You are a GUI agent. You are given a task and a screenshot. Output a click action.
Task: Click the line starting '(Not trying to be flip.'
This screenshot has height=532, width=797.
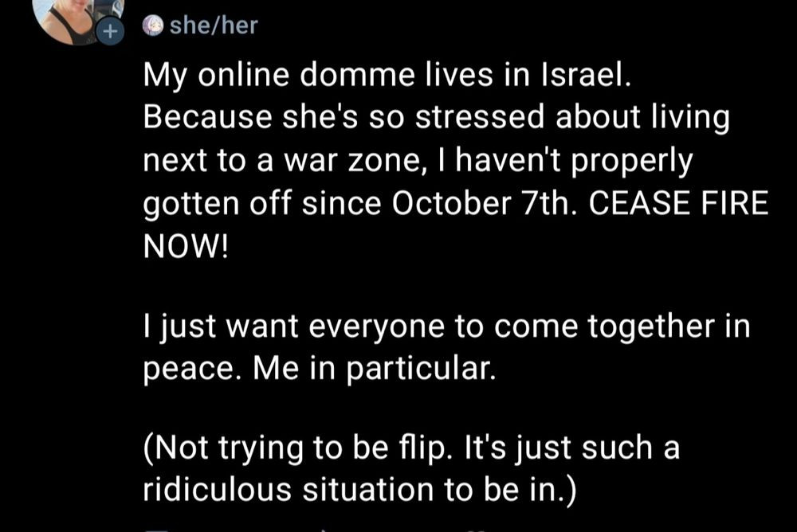pos(411,448)
